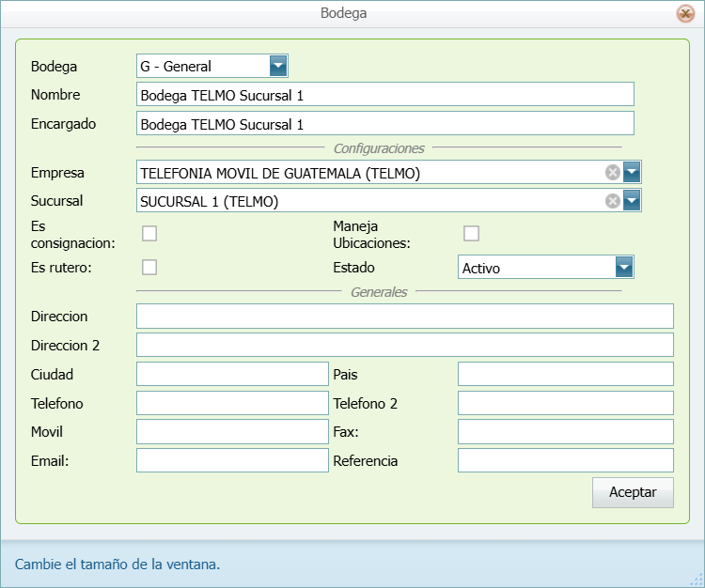Expand the Empresa dropdown list
Screen dimensions: 705x588
click(x=632, y=172)
